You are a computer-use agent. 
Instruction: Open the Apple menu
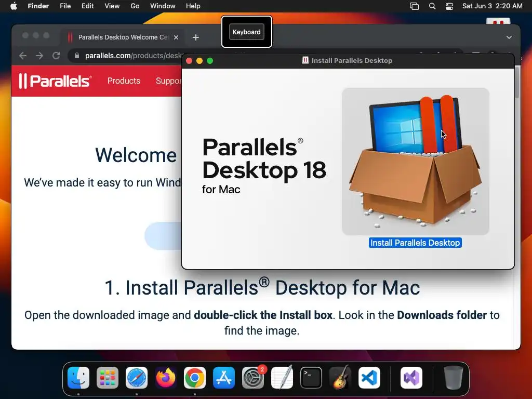click(x=14, y=6)
